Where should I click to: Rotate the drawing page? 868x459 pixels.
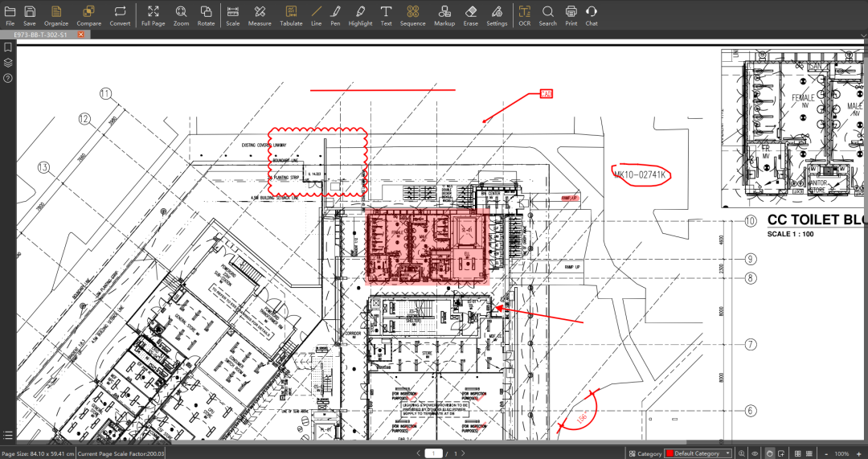pyautogui.click(x=206, y=15)
